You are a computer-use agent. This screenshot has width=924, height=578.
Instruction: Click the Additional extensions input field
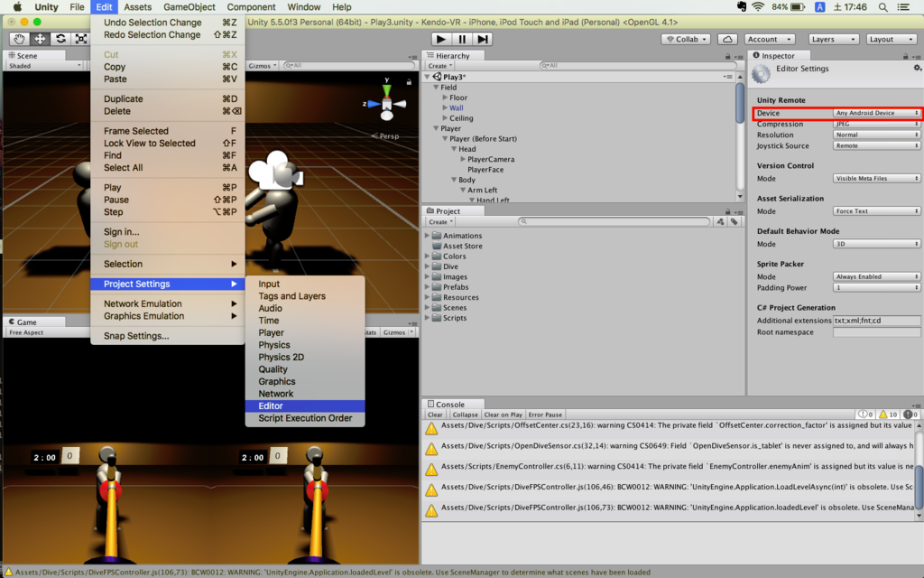tap(876, 321)
